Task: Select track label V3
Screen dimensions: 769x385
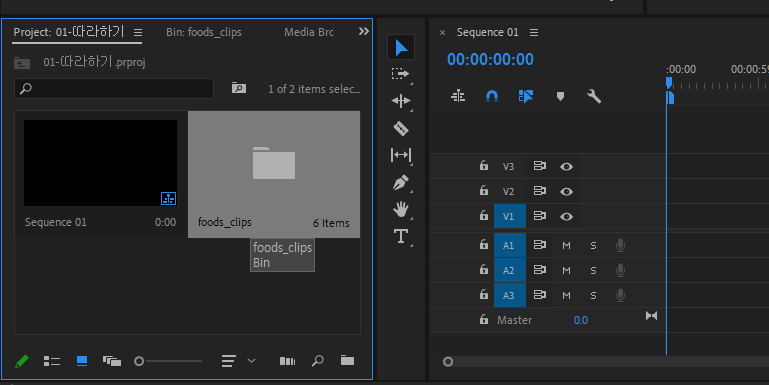Action: click(508, 167)
